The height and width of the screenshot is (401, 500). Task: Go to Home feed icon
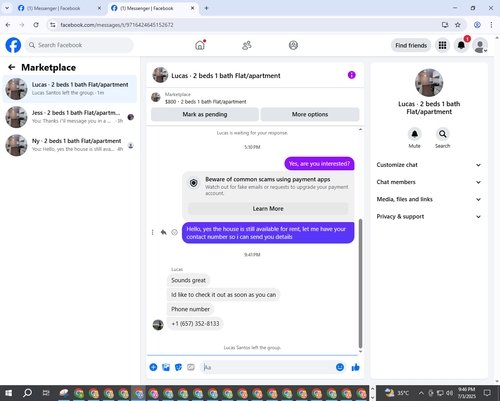point(200,45)
